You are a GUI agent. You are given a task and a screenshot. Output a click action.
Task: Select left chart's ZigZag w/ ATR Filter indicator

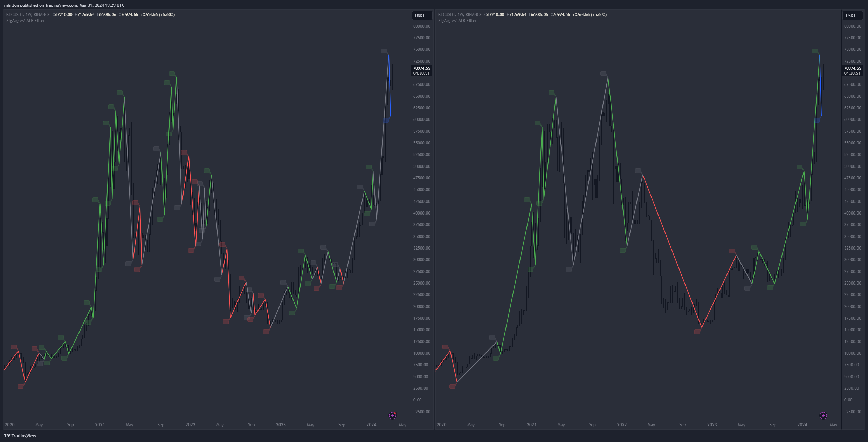pos(26,21)
